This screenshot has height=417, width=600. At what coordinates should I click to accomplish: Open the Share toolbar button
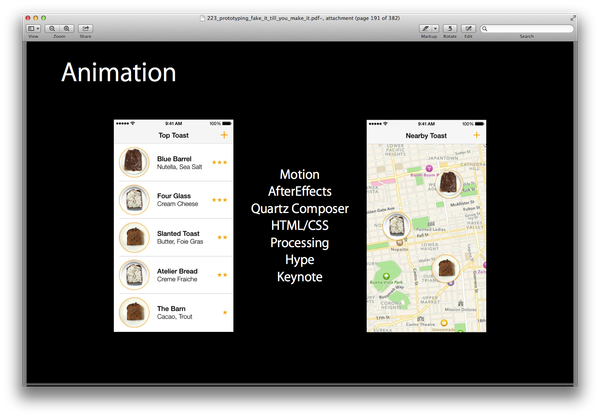(85, 29)
